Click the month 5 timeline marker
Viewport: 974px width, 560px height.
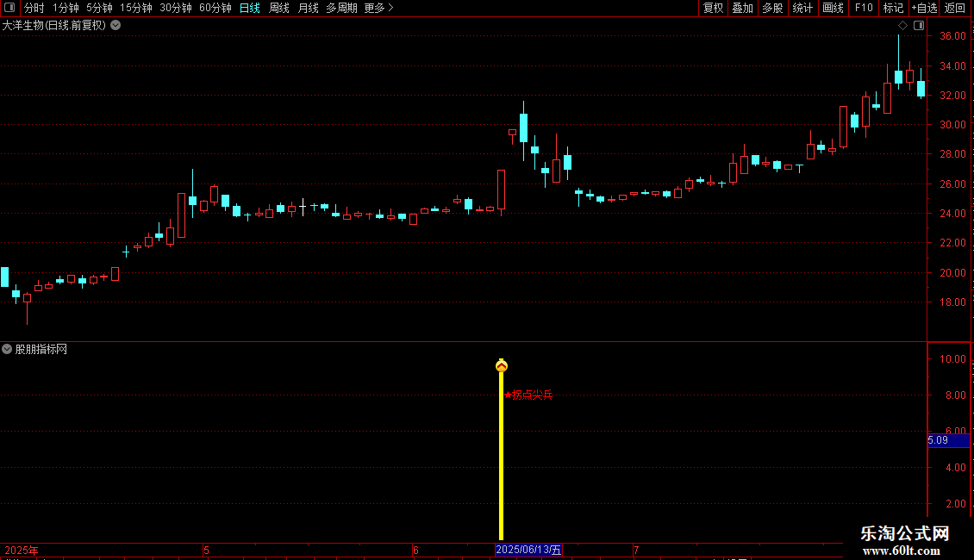pos(206,550)
